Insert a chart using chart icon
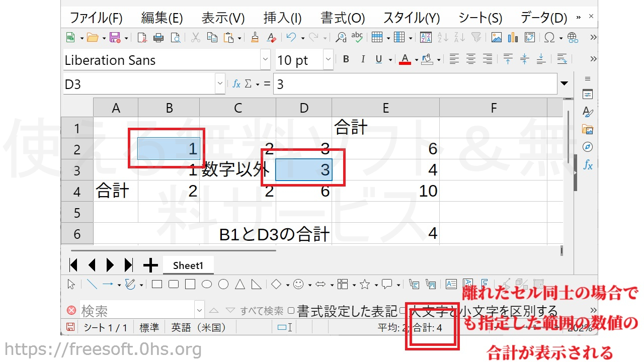 click(x=513, y=38)
